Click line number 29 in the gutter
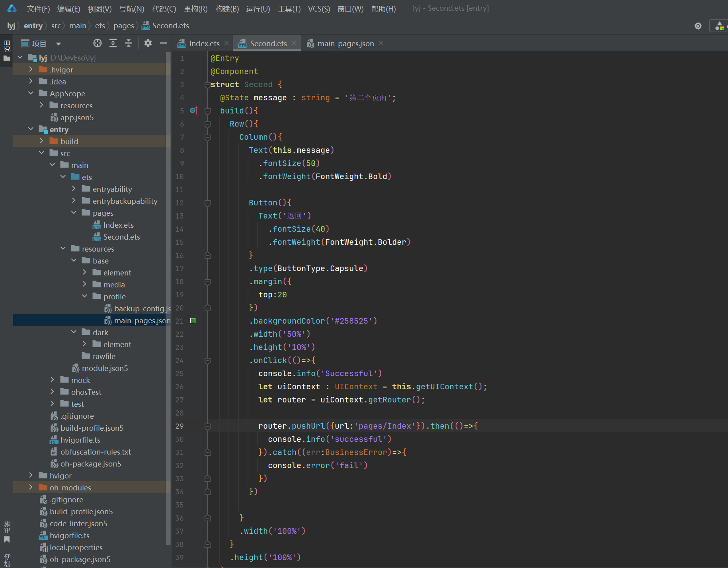Screen dimensions: 728x568 point(180,426)
